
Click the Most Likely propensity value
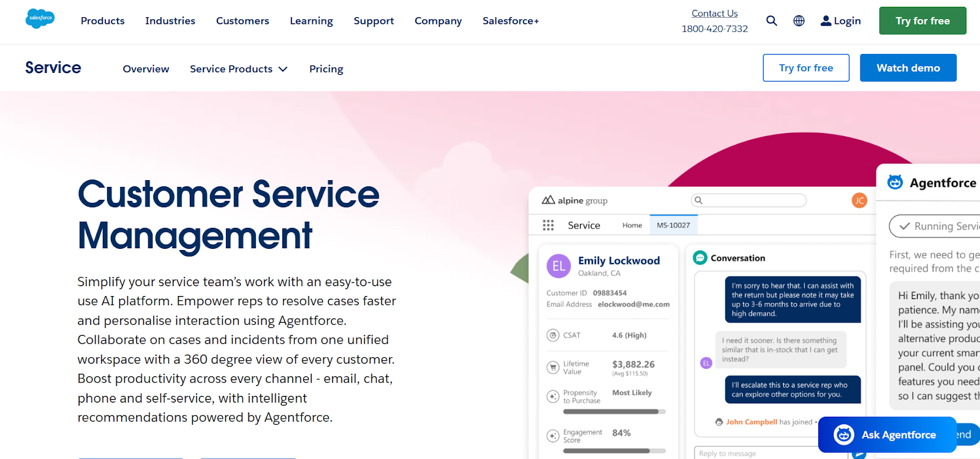632,393
